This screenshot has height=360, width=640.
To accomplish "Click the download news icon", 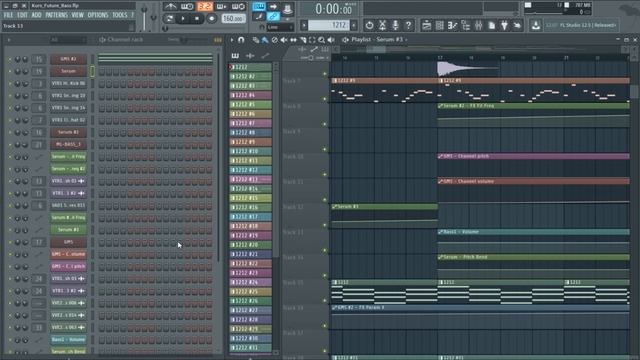I will pos(536,25).
